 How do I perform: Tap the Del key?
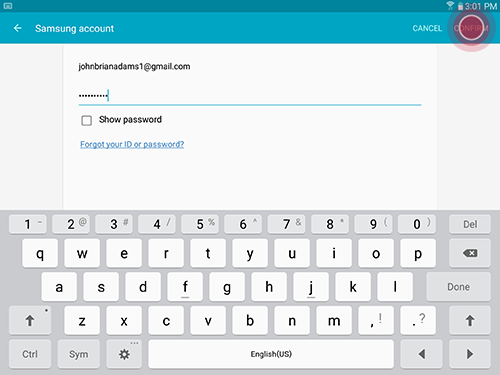470,224
